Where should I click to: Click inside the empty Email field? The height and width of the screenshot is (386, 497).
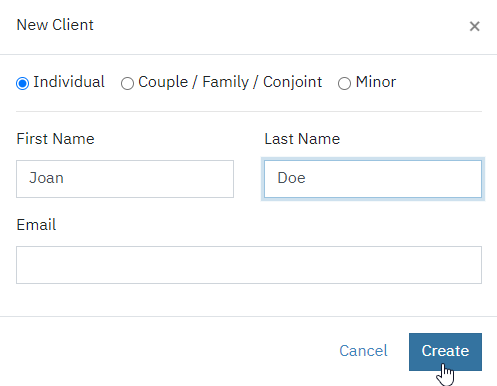coord(249,265)
